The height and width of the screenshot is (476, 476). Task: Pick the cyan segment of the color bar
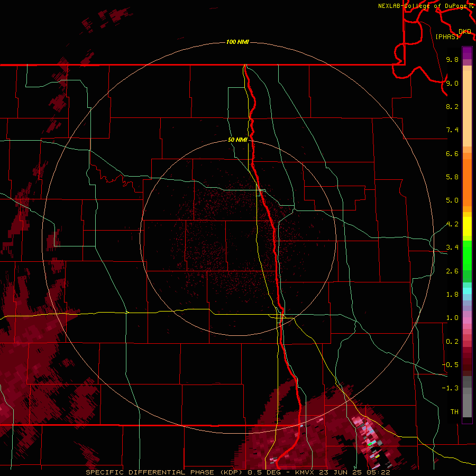click(x=467, y=291)
